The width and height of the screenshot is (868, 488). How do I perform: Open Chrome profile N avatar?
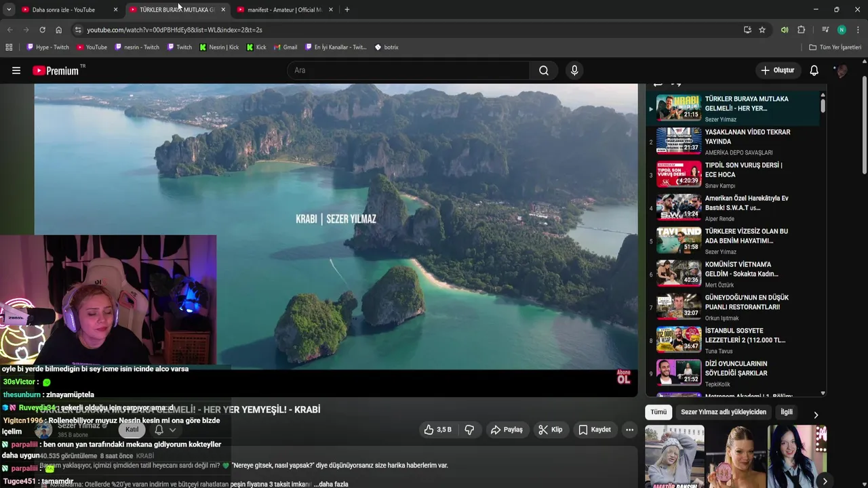tap(842, 30)
